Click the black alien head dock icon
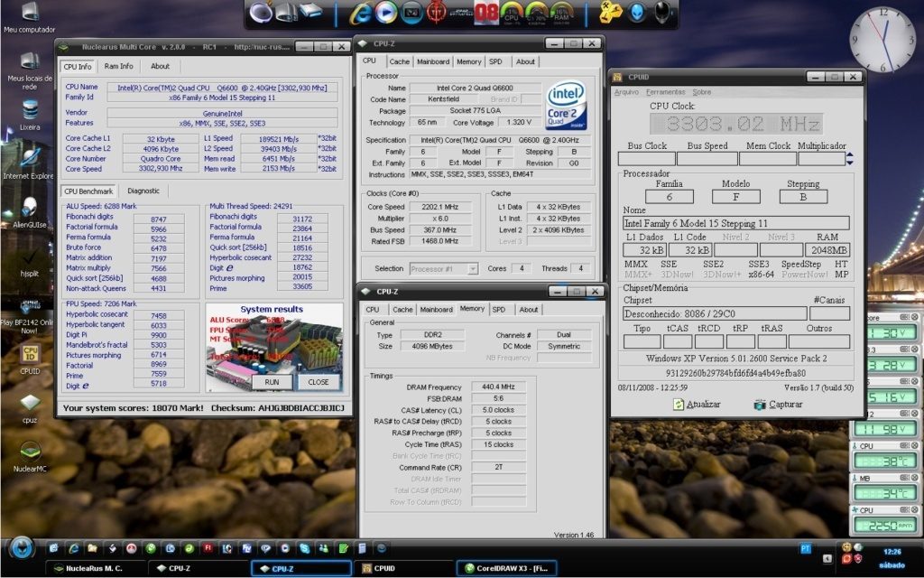The width and height of the screenshot is (924, 578). (661, 13)
